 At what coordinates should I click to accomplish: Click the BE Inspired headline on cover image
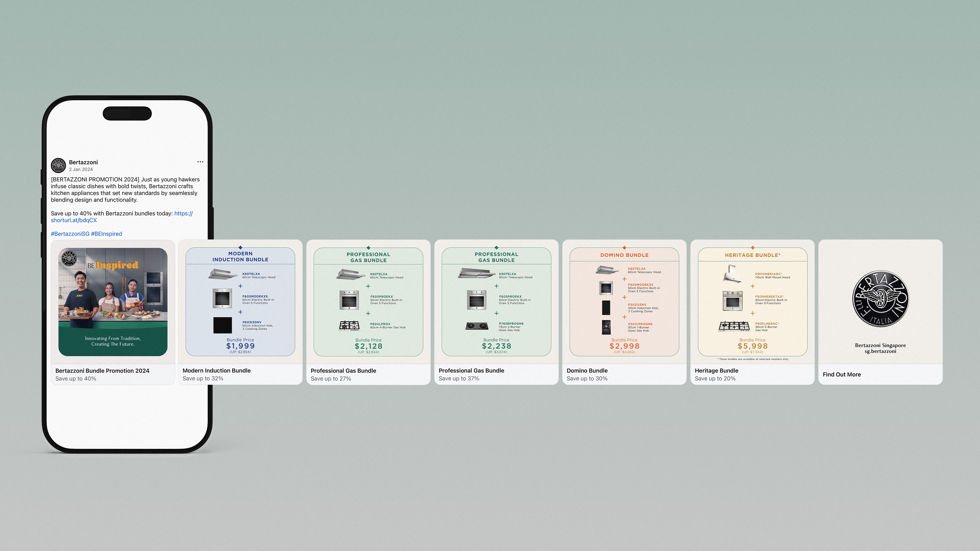(113, 265)
